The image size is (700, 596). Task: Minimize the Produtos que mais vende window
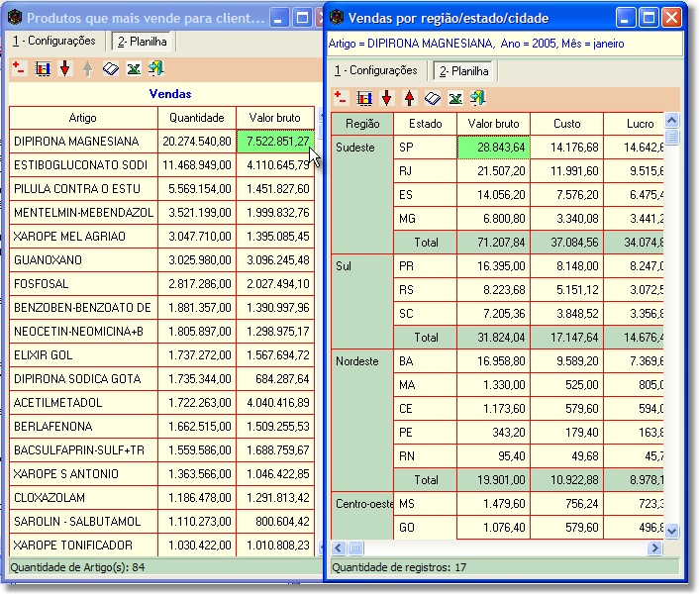pos(278,18)
